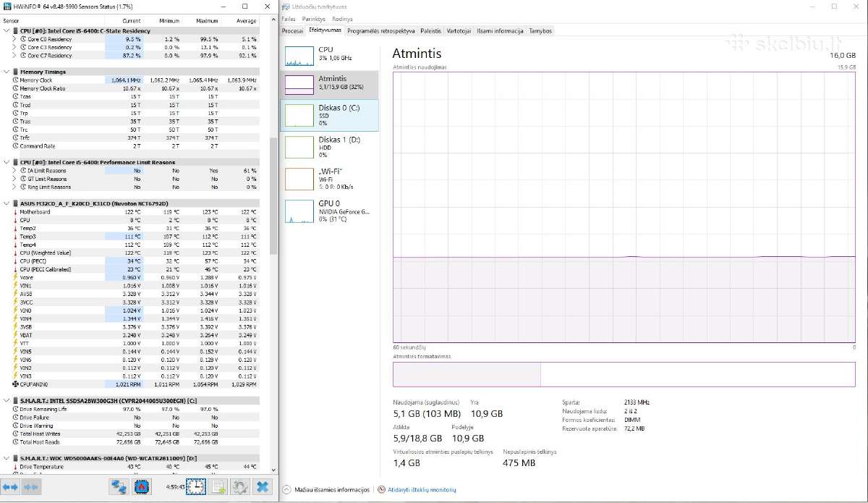
Task: Click the HWiNFO clock reset icon
Action: click(x=195, y=487)
